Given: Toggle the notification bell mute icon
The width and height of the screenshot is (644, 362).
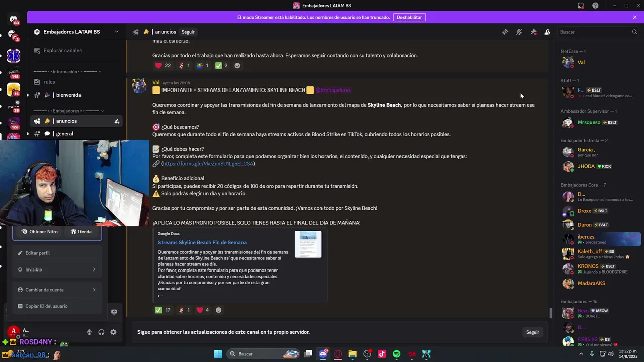Looking at the screenshot, I should pos(519,32).
